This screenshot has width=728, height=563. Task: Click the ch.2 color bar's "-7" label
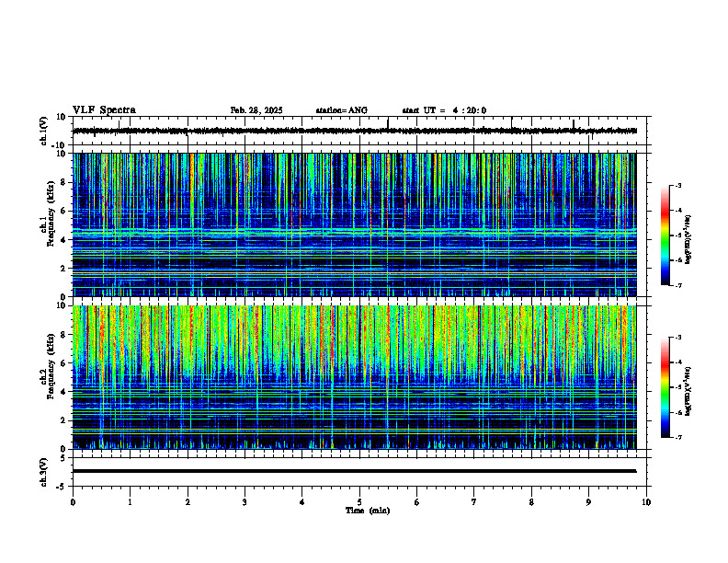coord(678,438)
